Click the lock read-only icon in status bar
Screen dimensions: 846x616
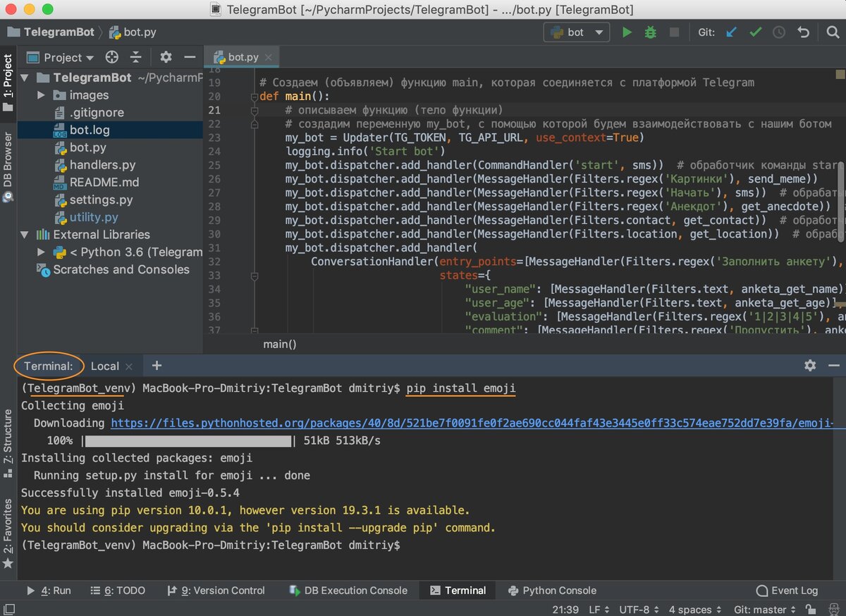click(811, 610)
